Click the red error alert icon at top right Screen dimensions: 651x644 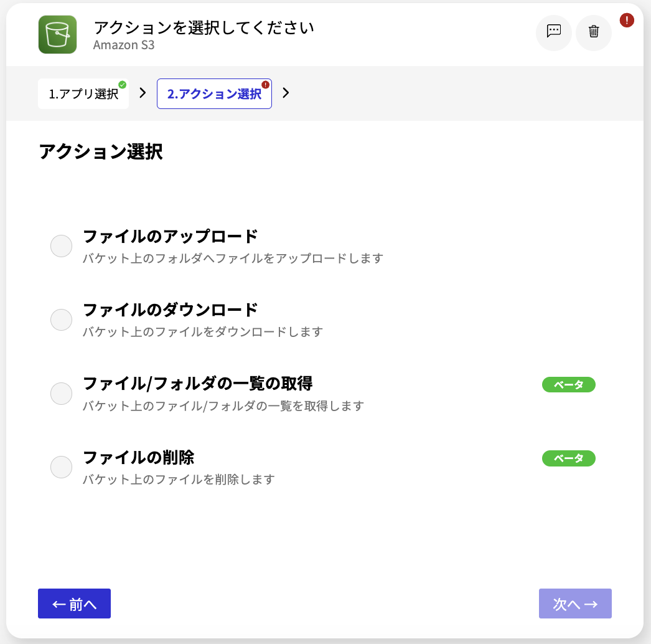pyautogui.click(x=627, y=20)
